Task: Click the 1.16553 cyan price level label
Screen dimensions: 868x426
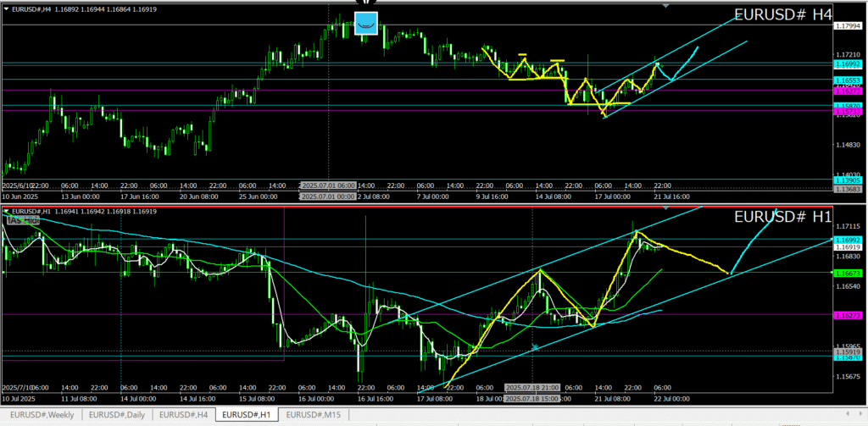Action: (x=849, y=80)
